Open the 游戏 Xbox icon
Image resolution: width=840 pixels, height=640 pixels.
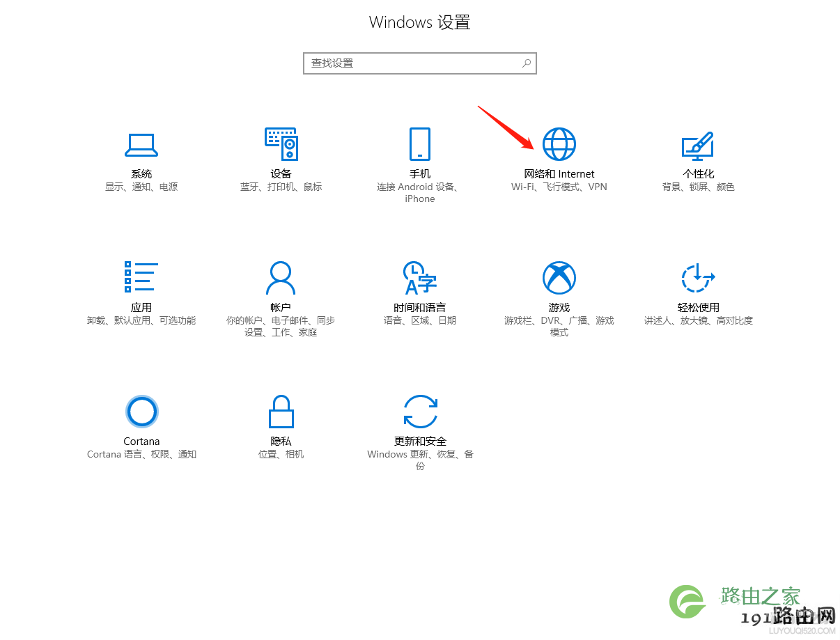559,278
